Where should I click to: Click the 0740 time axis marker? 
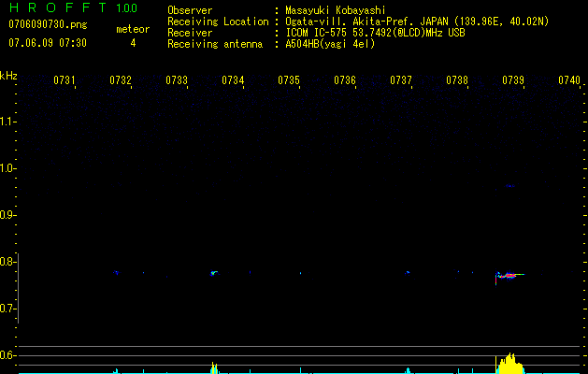click(x=569, y=80)
